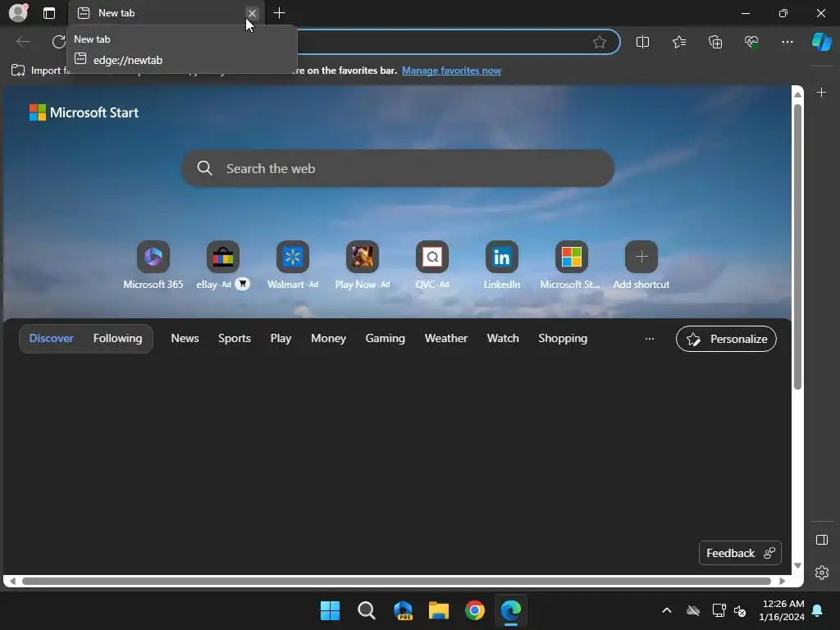Select the Discover feed tab
The image size is (840, 630).
(52, 339)
